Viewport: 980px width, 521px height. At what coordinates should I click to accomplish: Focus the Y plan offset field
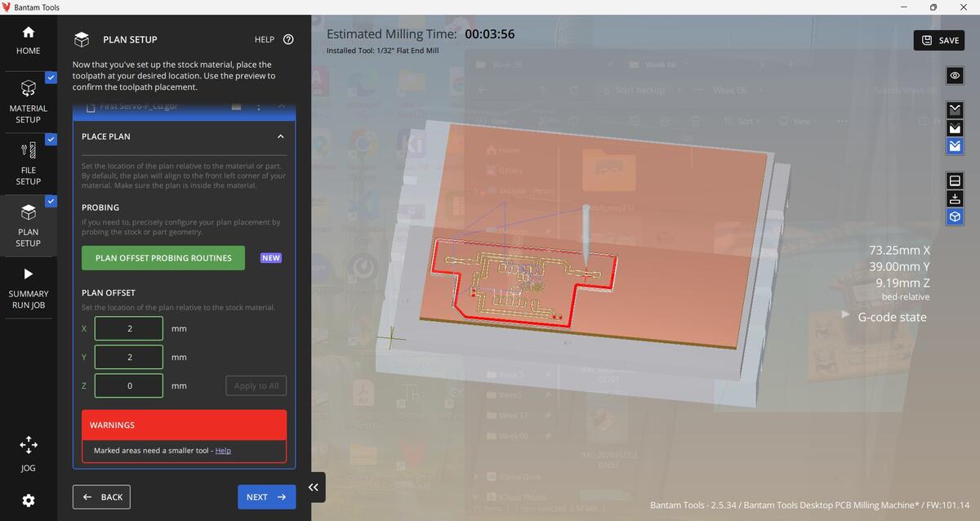[x=129, y=357]
